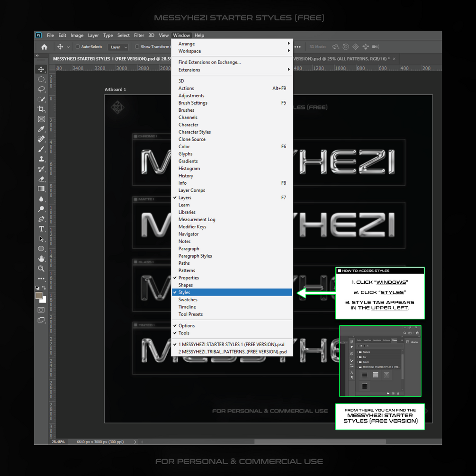The image size is (476, 476).
Task: Select the Eyedropper tool
Action: click(x=41, y=129)
